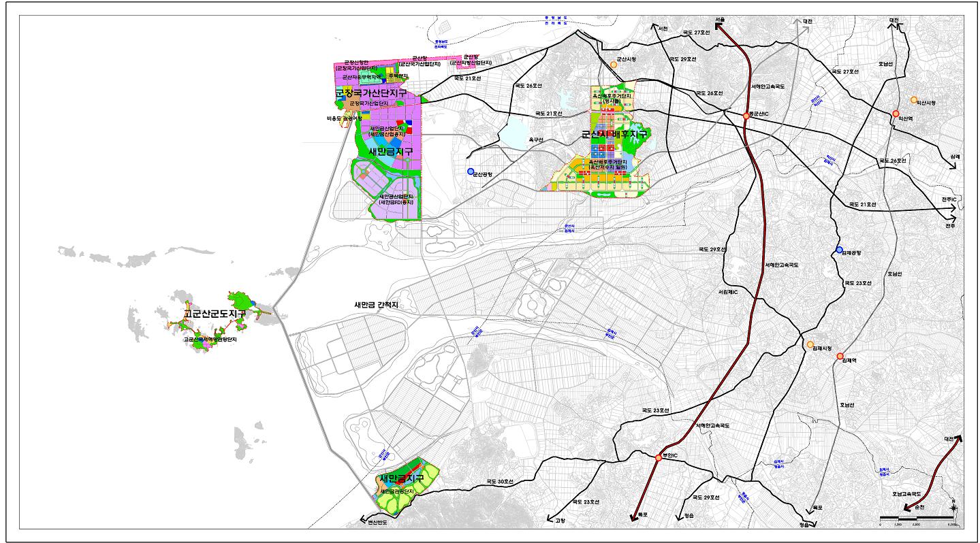Click the 주택단지 label
The height and width of the screenshot is (543, 980).
397,76
